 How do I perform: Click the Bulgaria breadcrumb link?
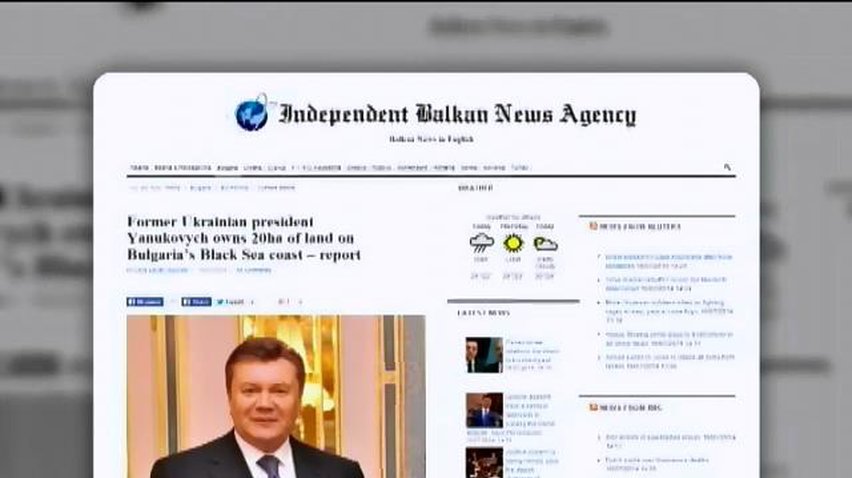[201, 188]
